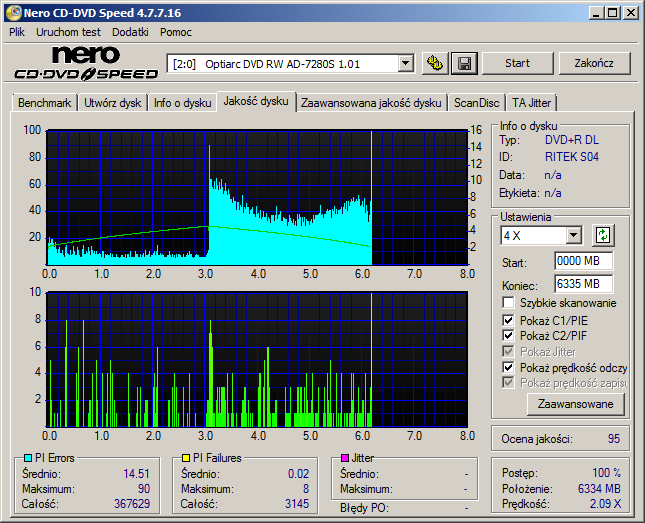The width and height of the screenshot is (645, 523).
Task: Click the quality score value 95
Action: [614, 439]
